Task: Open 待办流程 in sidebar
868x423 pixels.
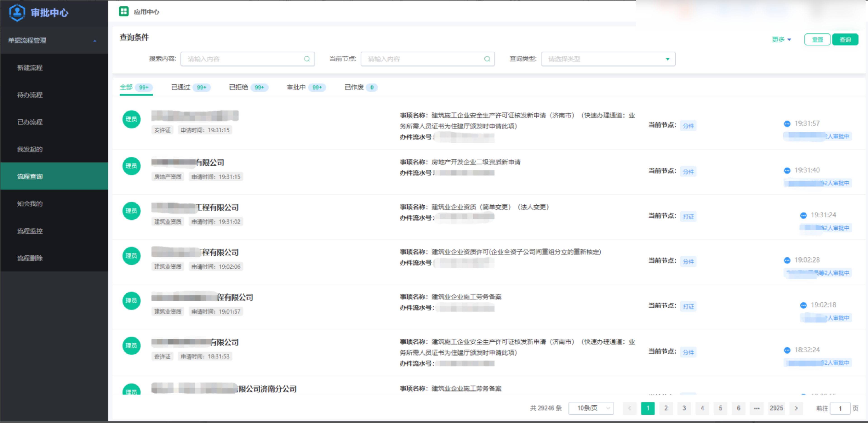Action: [30, 95]
